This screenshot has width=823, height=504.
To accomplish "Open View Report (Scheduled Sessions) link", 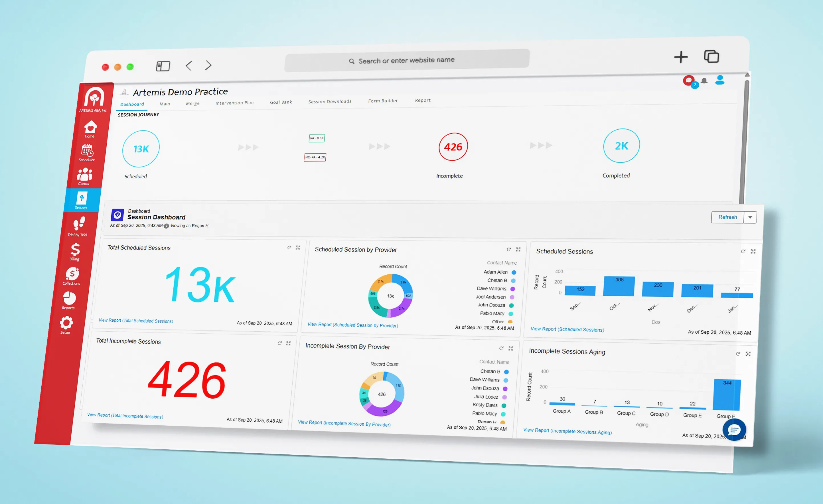I will click(x=567, y=329).
